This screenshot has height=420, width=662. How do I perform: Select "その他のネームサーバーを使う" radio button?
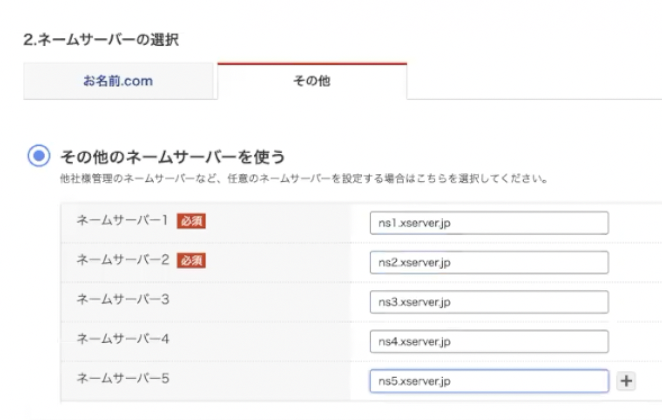point(39,156)
